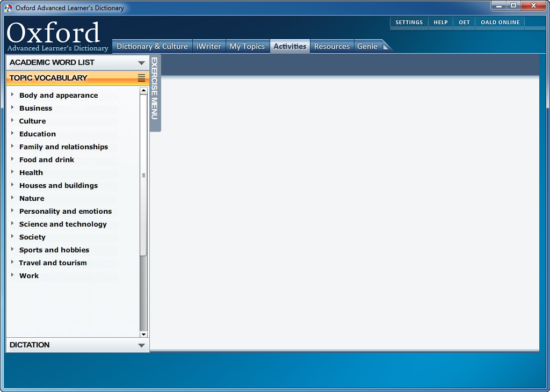Screen dimensions: 550x392
Task: Switch to the Dictionary & Culture tab
Action: pos(152,47)
